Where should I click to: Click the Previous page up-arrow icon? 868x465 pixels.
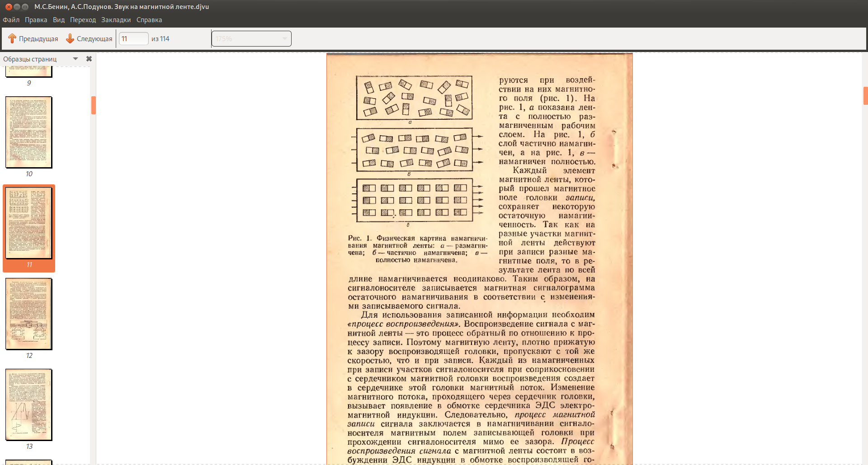point(12,39)
